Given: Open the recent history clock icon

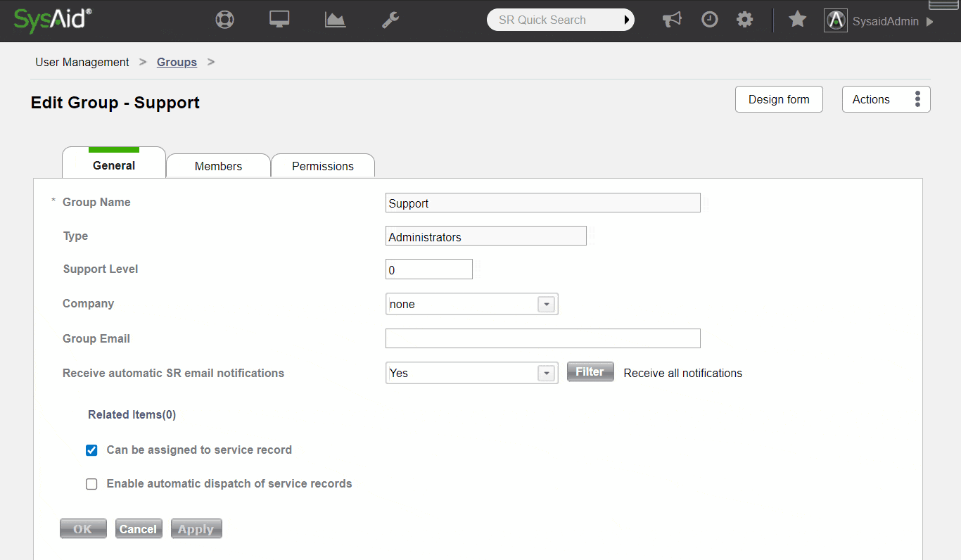Looking at the screenshot, I should 710,20.
